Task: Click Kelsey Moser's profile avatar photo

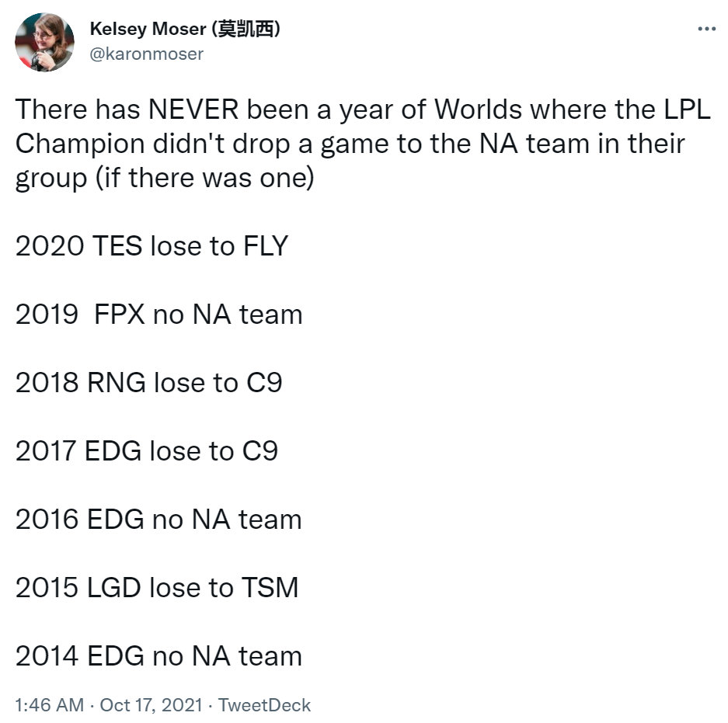Action: [x=44, y=42]
